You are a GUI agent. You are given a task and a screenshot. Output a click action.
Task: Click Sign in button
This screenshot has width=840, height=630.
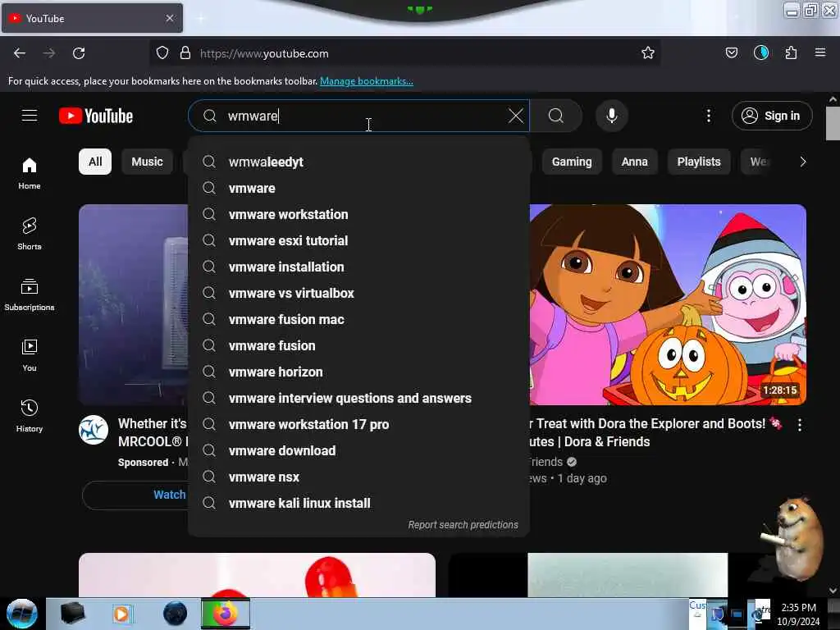click(772, 116)
